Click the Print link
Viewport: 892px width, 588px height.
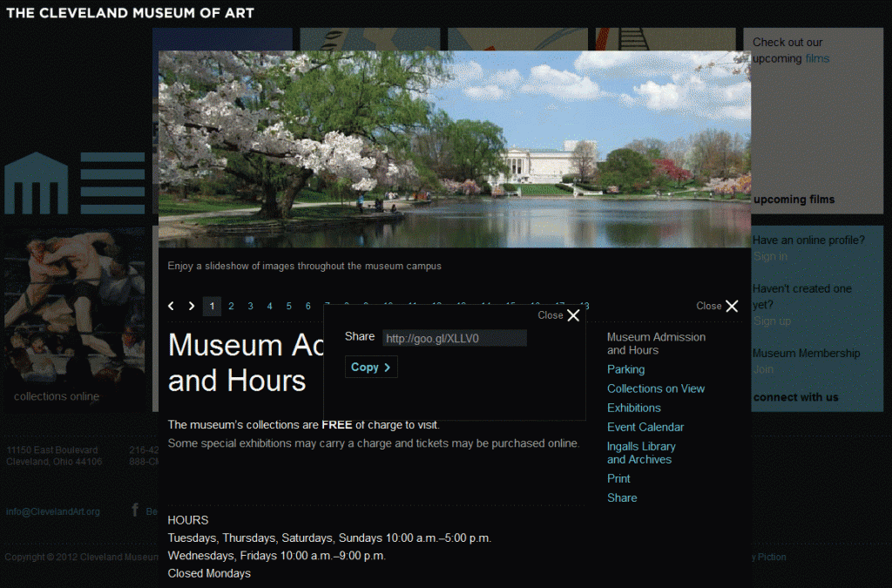pyautogui.click(x=618, y=478)
